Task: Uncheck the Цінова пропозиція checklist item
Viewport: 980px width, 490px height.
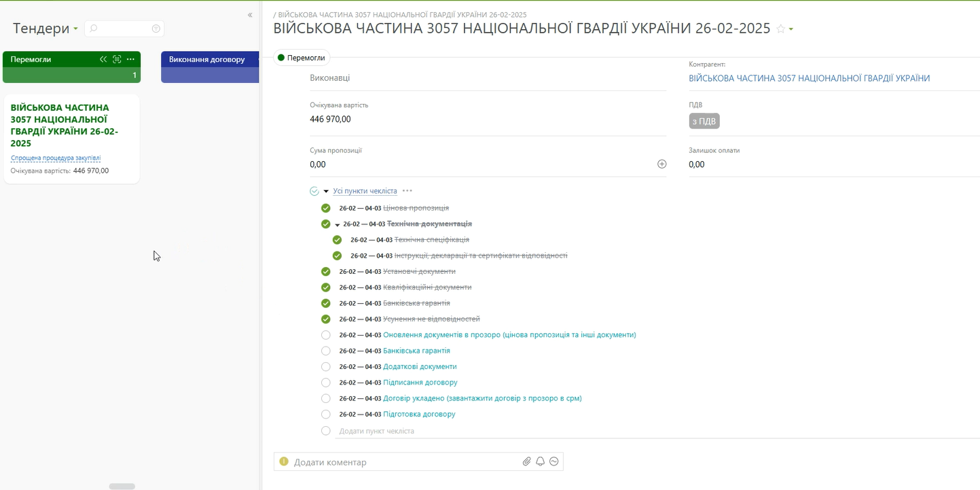Action: coord(325,208)
